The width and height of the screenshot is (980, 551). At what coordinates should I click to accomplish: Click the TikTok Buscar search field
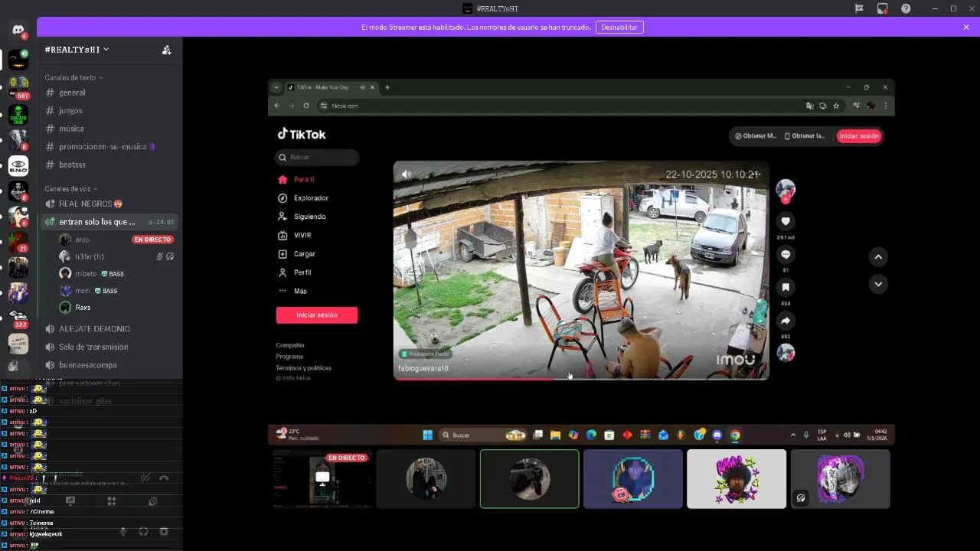click(317, 157)
